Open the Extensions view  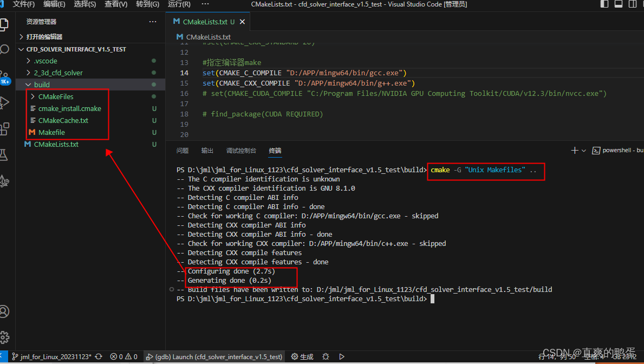point(5,129)
